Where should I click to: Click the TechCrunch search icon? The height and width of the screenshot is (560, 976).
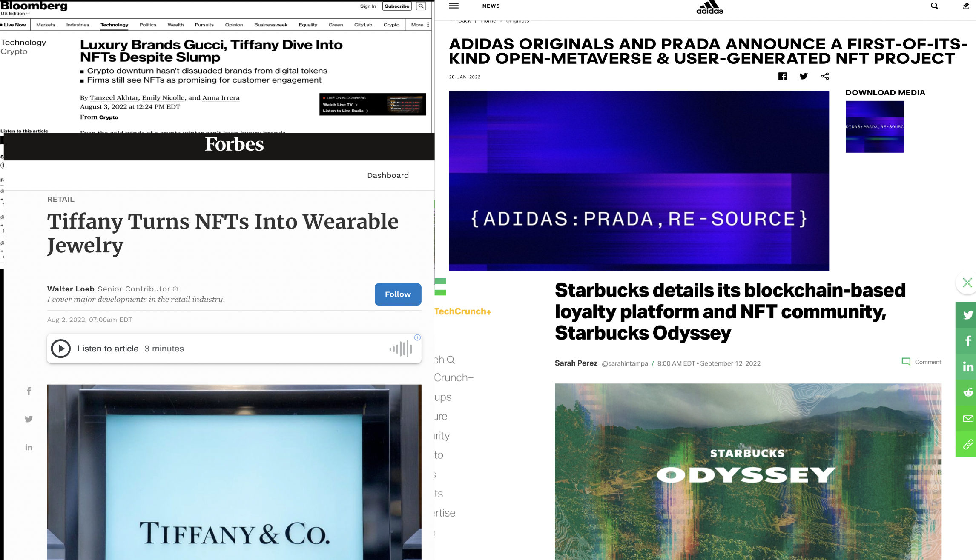pos(451,360)
